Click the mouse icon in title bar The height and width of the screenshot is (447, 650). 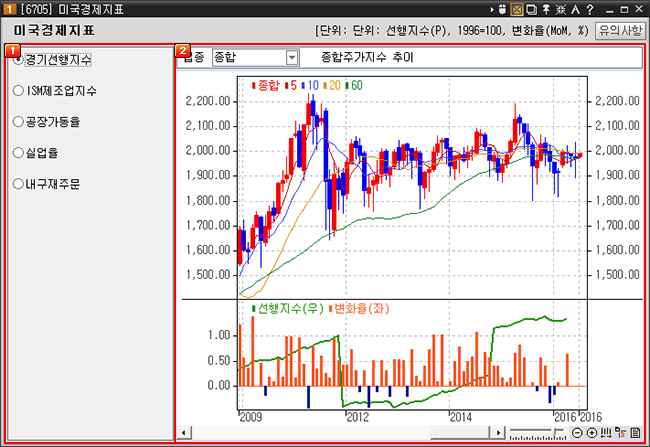tap(501, 9)
